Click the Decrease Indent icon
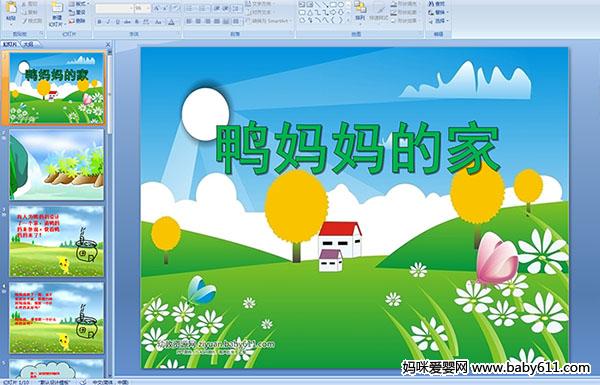 click(216, 8)
